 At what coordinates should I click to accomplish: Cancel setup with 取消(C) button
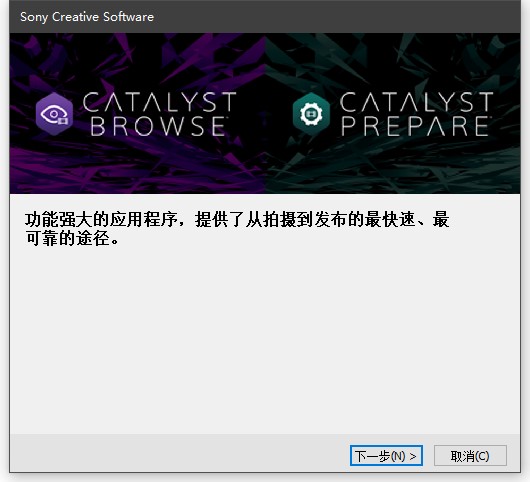pos(470,456)
